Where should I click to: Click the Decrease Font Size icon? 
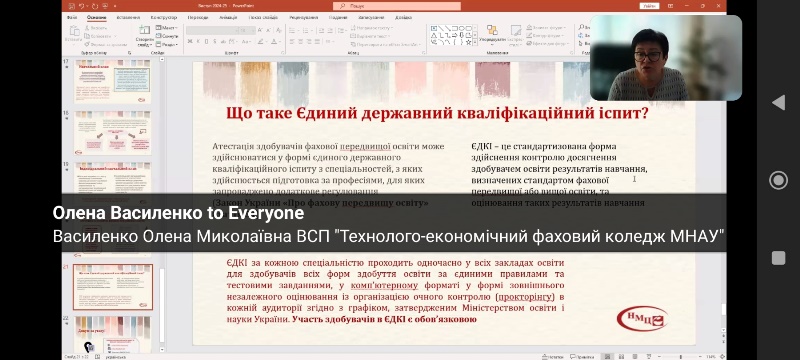coord(268,31)
